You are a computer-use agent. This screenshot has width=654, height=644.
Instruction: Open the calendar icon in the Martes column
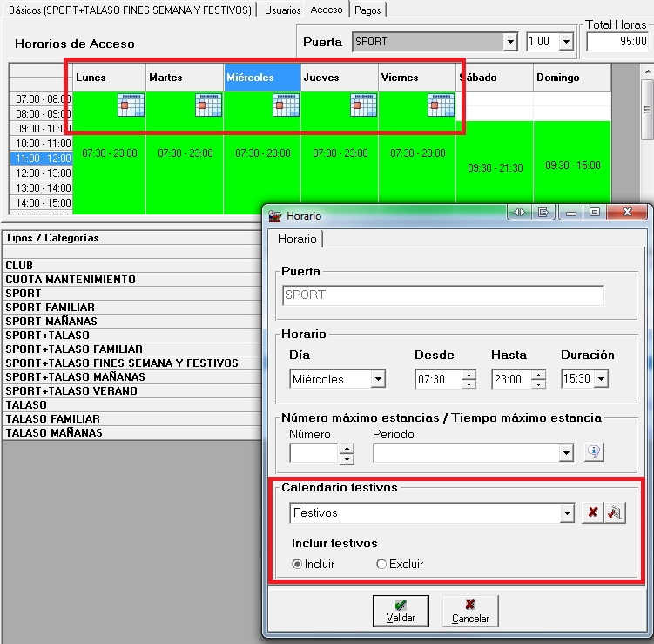tap(208, 105)
